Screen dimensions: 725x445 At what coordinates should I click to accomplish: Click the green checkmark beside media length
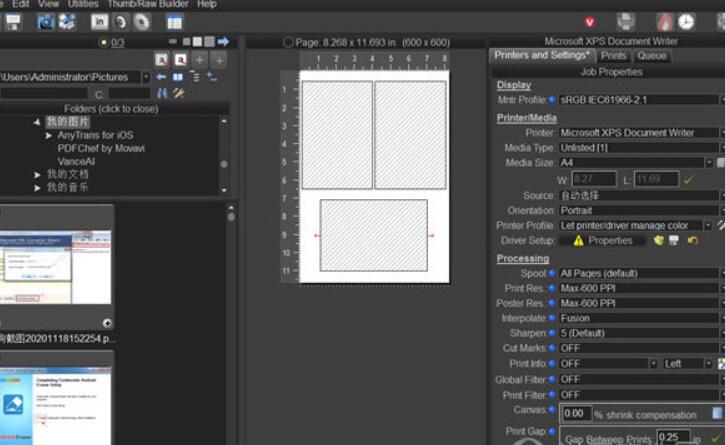688,179
